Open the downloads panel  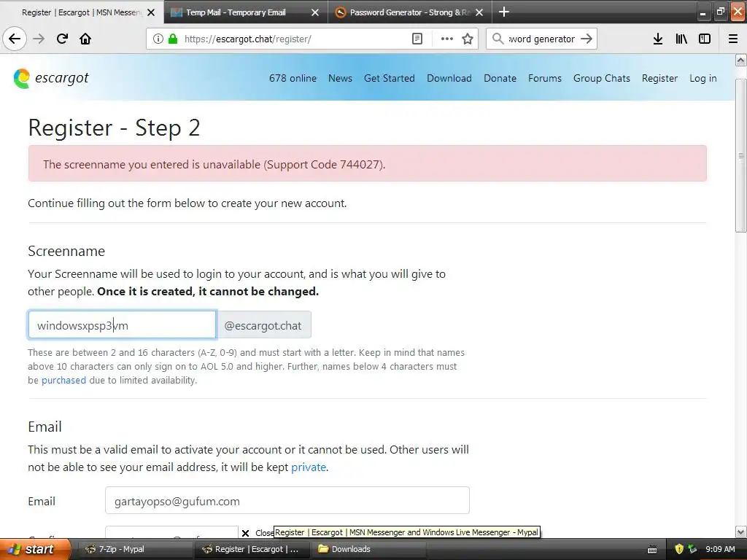click(658, 39)
